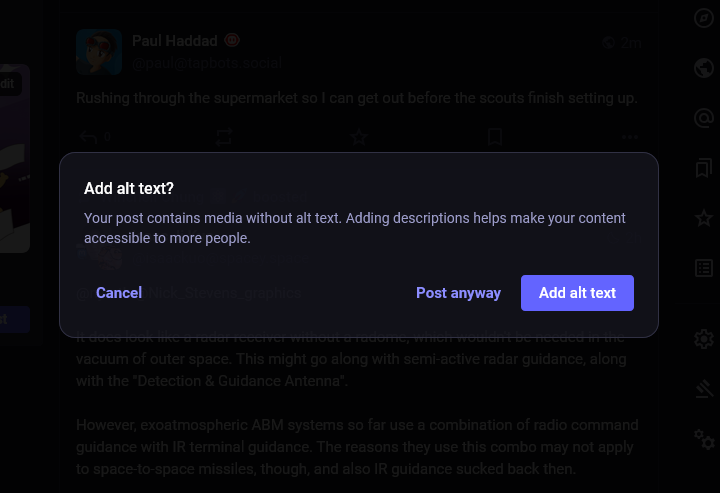The height and width of the screenshot is (493, 720).
Task: Open the mentions @ icon
Action: point(704,118)
